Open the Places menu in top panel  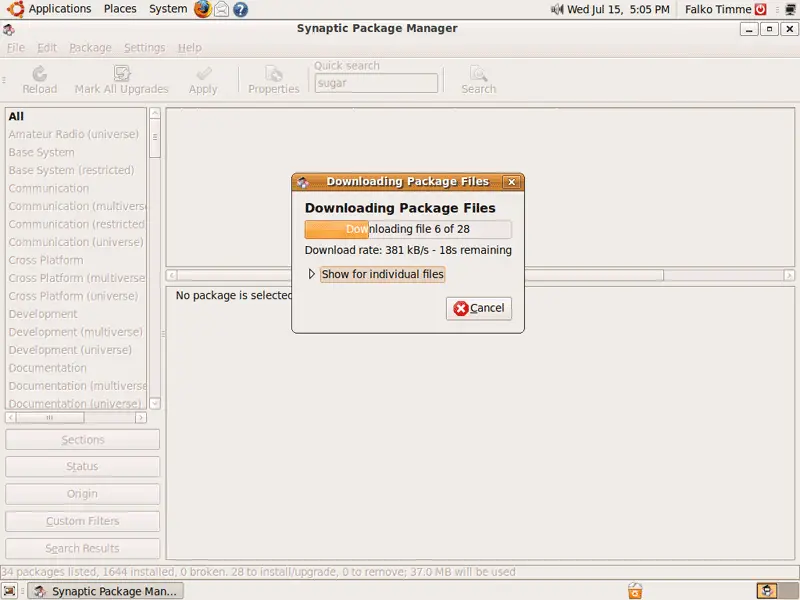pos(120,9)
